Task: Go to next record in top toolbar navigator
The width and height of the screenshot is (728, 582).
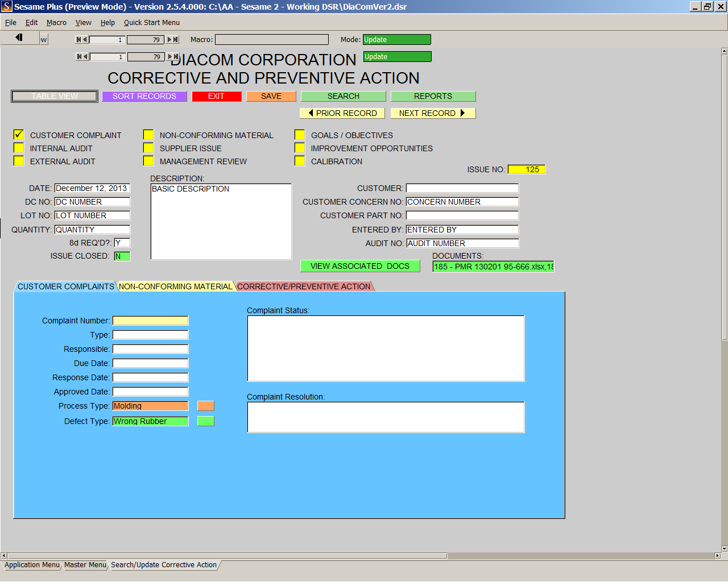Action: tap(169, 40)
